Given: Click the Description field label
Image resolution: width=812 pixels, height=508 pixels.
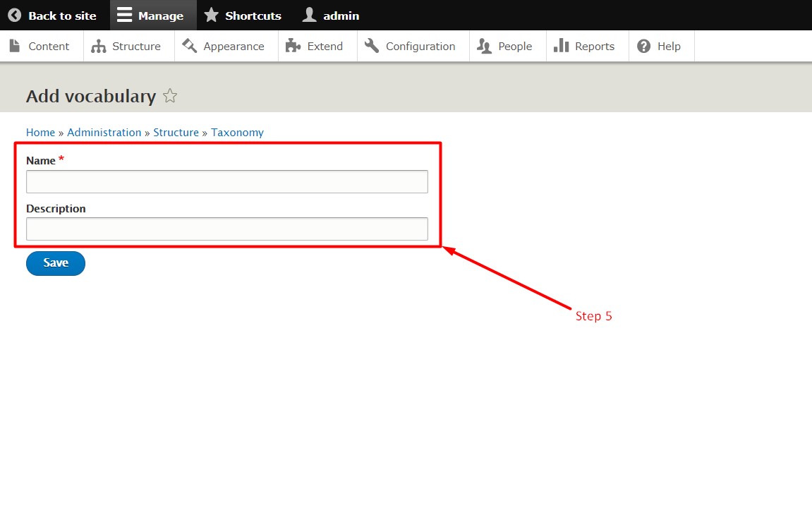Looking at the screenshot, I should point(56,209).
